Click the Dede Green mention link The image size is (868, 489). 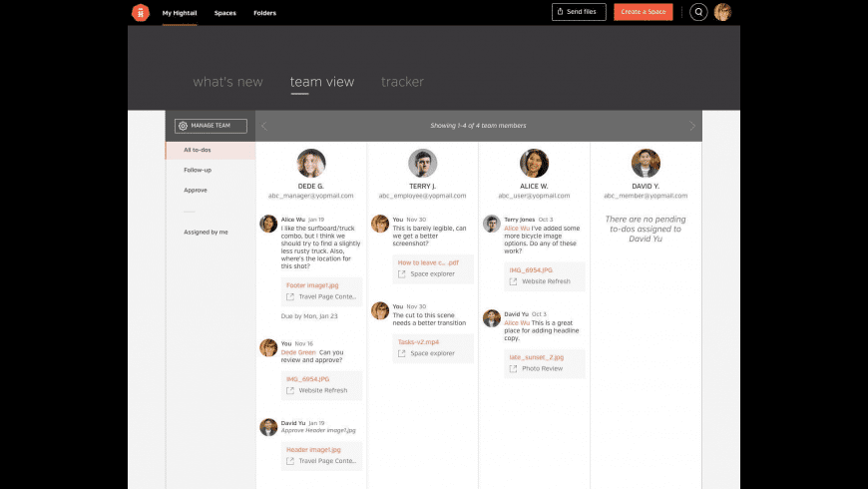[x=298, y=352]
